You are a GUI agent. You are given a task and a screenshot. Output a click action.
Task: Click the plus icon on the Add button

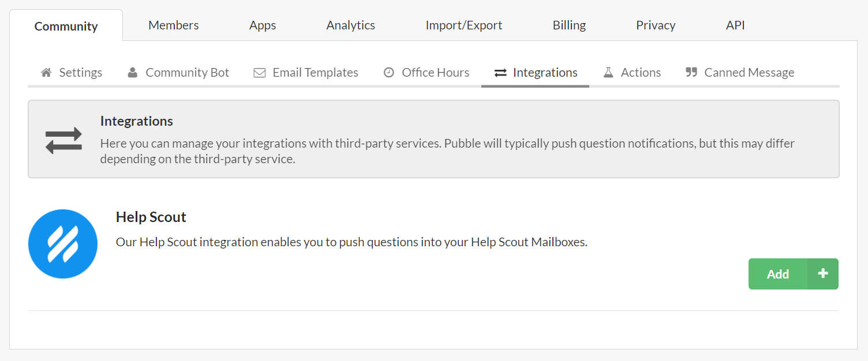822,274
